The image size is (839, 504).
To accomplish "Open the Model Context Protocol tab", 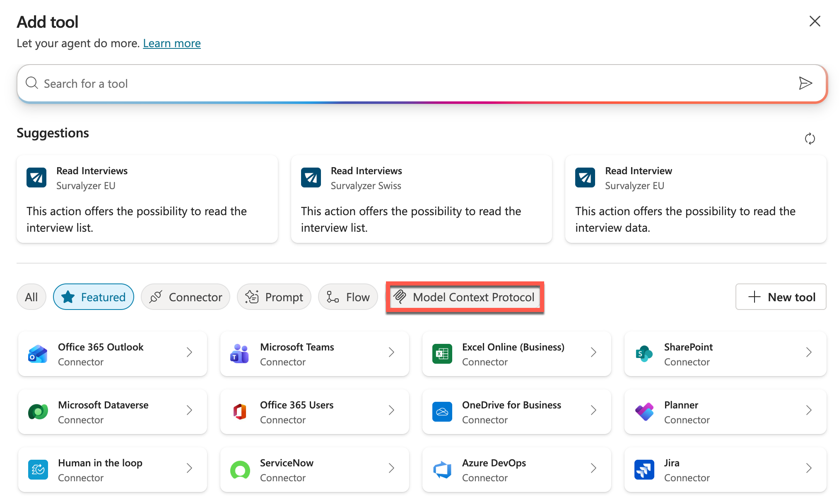I will (x=464, y=297).
